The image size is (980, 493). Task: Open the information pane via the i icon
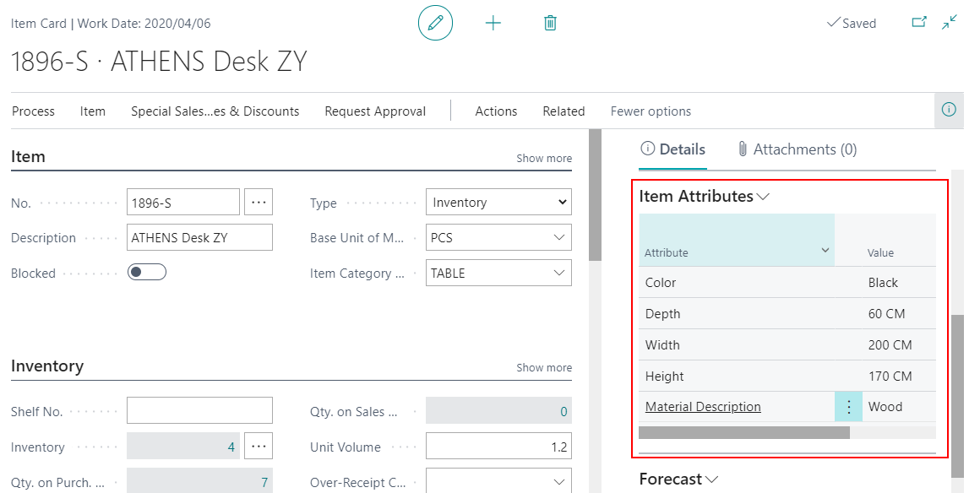948,110
